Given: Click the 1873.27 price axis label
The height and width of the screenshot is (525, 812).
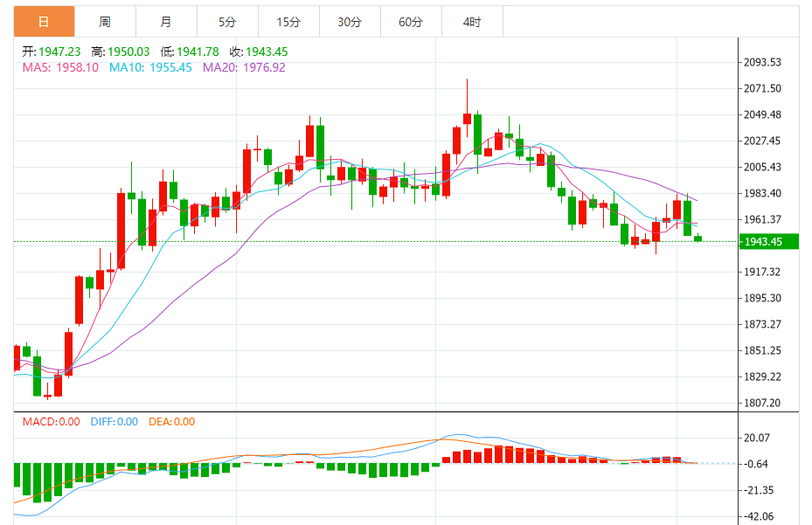Looking at the screenshot, I should coord(762,324).
